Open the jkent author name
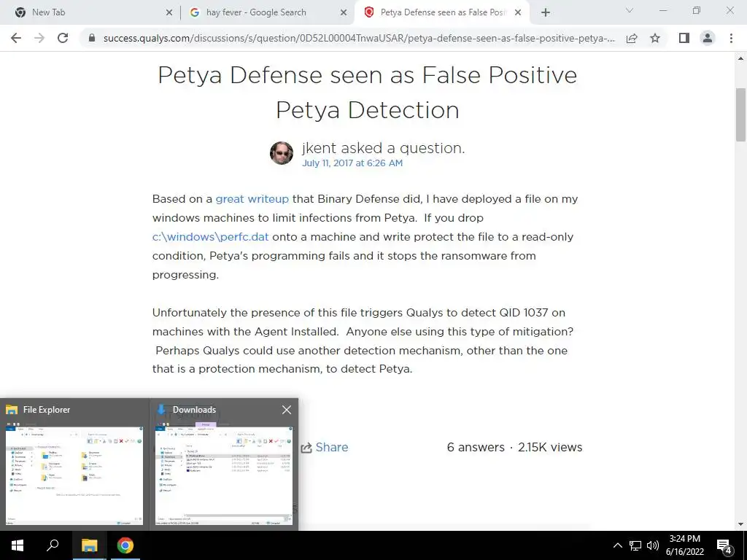 (x=320, y=148)
